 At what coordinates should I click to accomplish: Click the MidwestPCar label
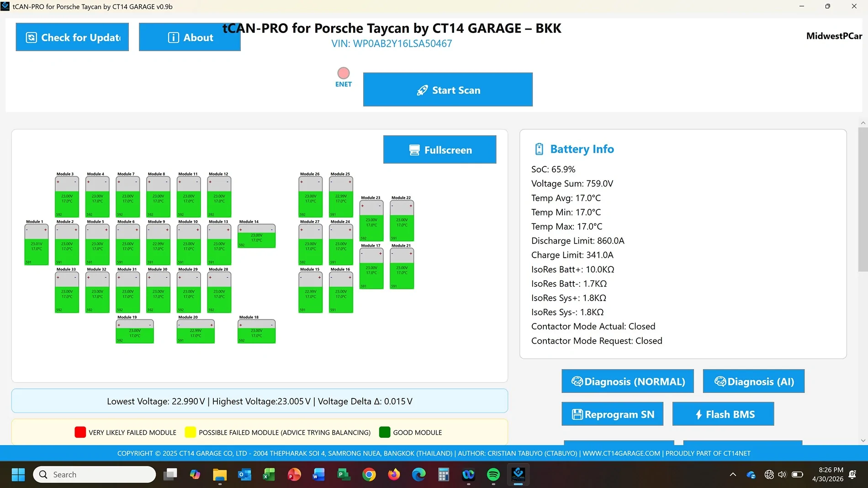click(834, 36)
